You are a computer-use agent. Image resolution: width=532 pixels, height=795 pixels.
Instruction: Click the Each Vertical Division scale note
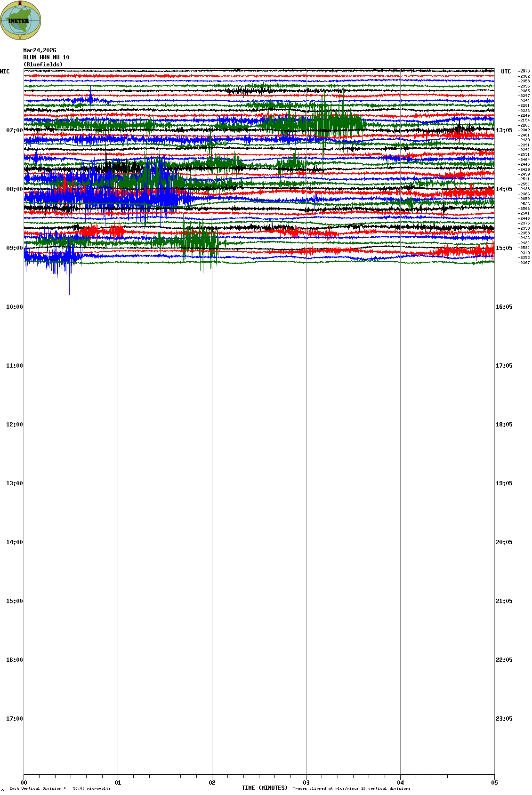pos(60,788)
